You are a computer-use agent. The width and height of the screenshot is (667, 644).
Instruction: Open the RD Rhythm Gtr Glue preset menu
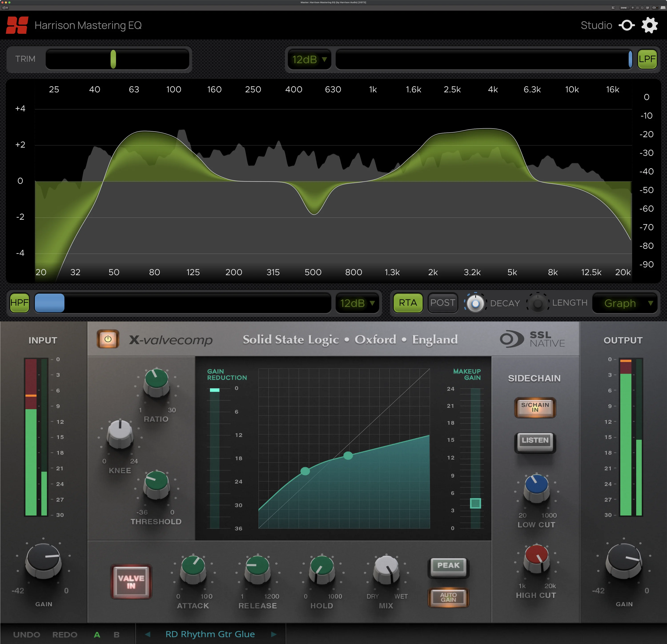(x=210, y=634)
